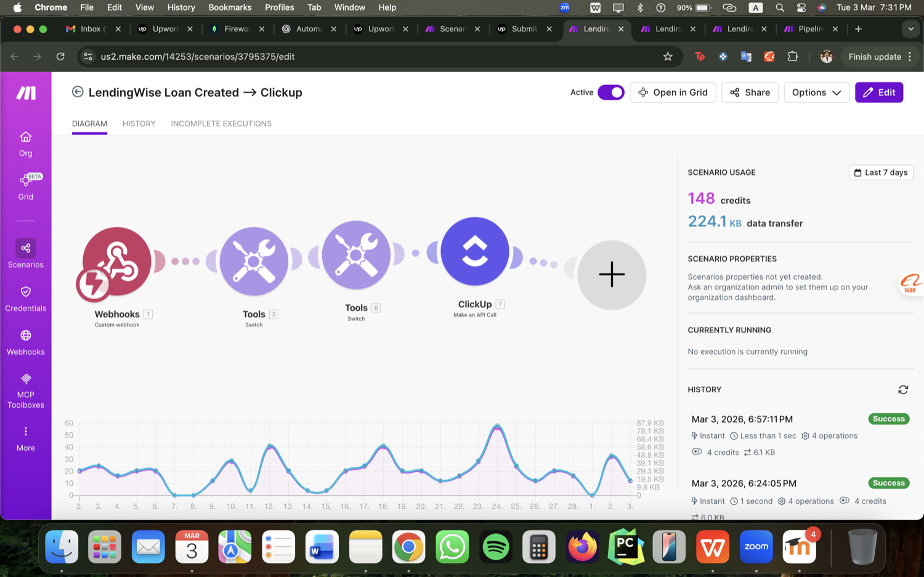924x577 pixels.
Task: Open the Org home section in sidebar
Action: point(25,144)
